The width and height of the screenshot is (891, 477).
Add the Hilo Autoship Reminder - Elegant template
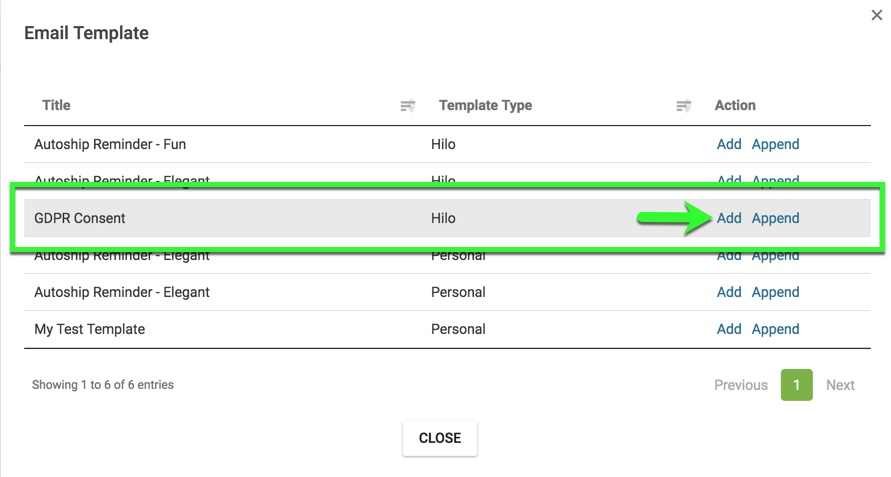click(x=729, y=180)
